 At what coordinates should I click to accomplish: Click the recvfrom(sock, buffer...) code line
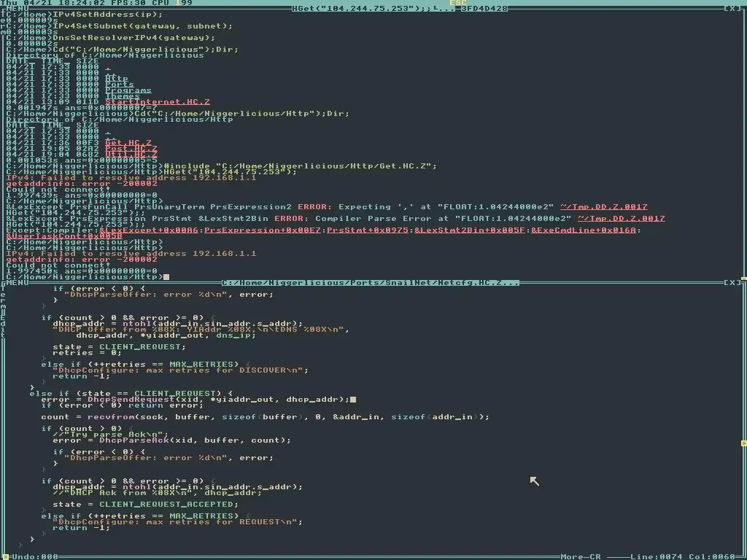[x=265, y=417]
